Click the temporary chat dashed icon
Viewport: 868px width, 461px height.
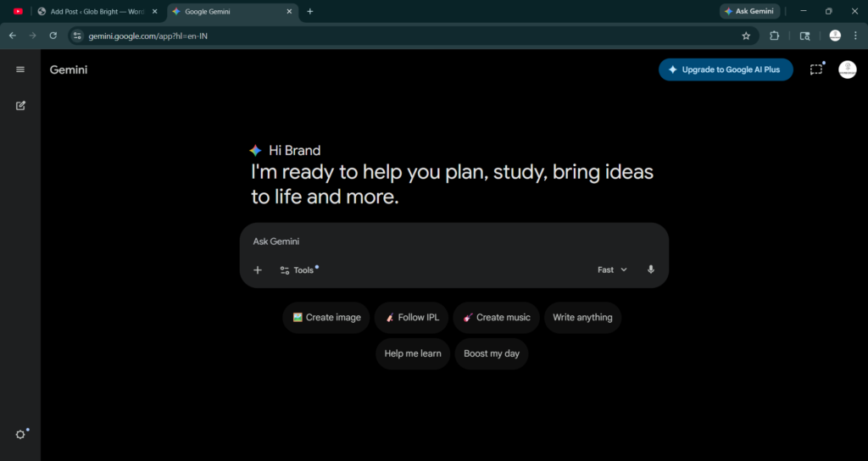(815, 69)
